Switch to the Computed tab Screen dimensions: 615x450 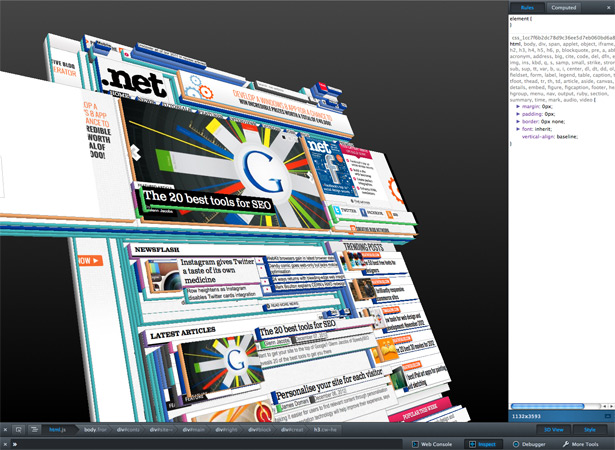click(x=563, y=7)
